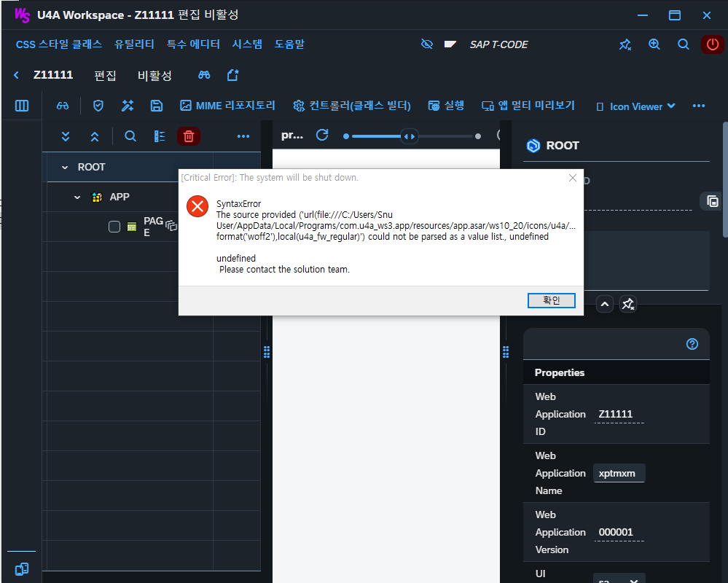Open the CSS 스타일 클래스 menu

(59, 44)
